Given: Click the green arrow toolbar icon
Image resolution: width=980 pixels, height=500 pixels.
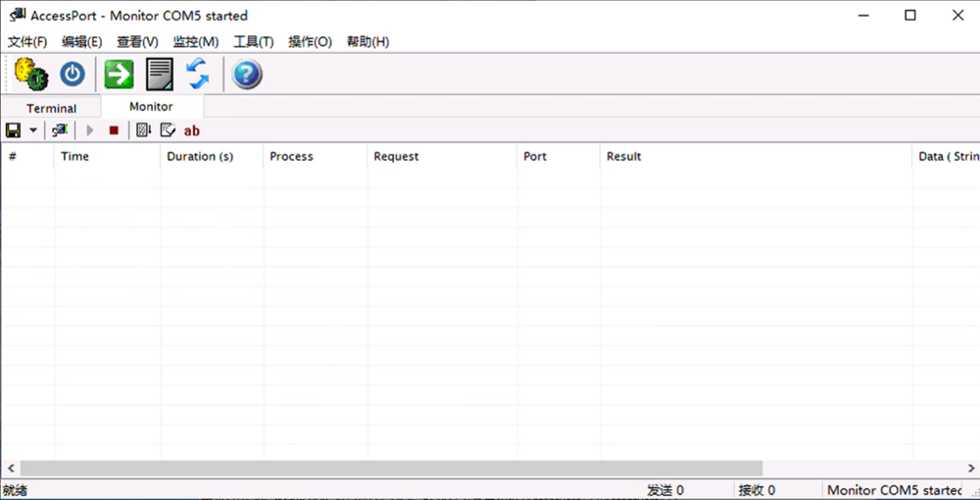Looking at the screenshot, I should click(119, 74).
